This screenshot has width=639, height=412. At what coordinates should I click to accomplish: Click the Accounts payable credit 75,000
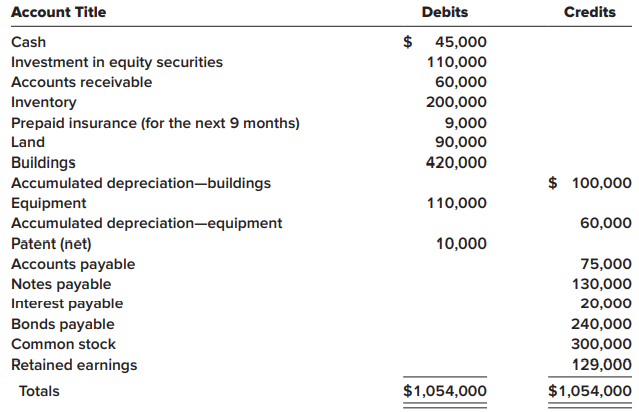click(606, 264)
